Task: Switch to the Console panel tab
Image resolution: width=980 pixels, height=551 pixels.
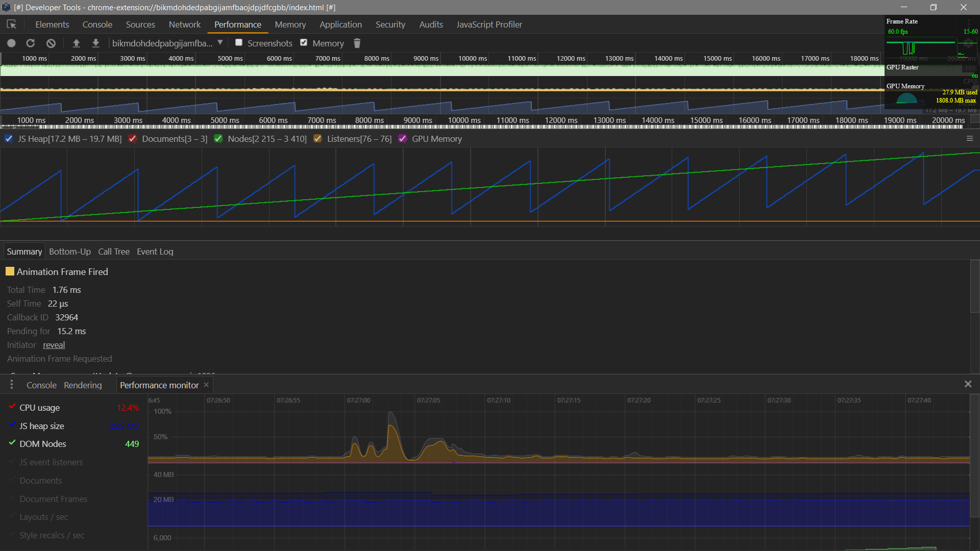Action: coord(97,24)
